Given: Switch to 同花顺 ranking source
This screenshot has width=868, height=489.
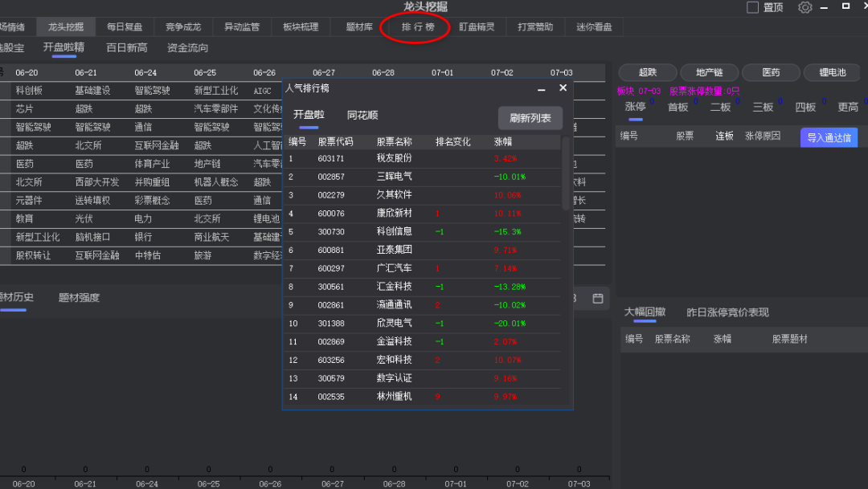Looking at the screenshot, I should coord(362,115).
